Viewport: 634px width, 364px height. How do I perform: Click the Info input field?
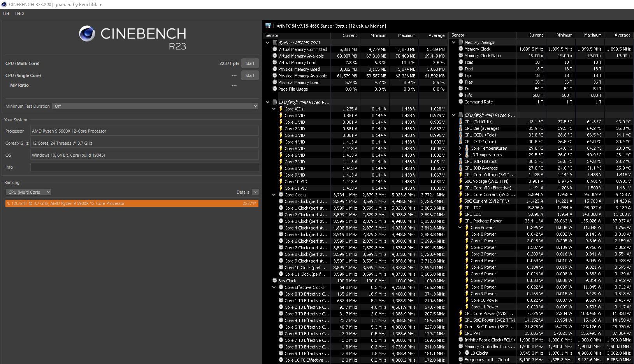[144, 167]
